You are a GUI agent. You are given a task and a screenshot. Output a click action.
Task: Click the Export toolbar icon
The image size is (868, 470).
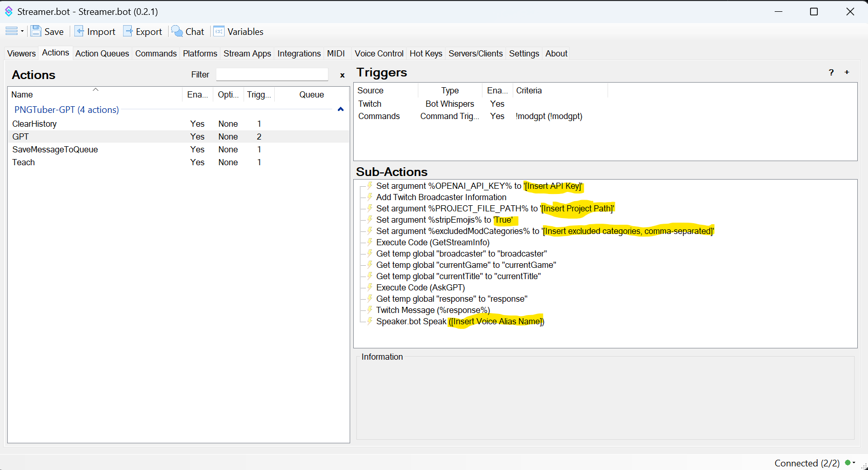pos(128,31)
